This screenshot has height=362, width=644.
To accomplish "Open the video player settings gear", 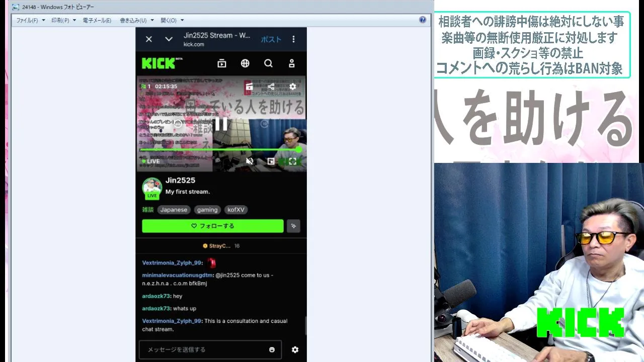I will [x=293, y=86].
